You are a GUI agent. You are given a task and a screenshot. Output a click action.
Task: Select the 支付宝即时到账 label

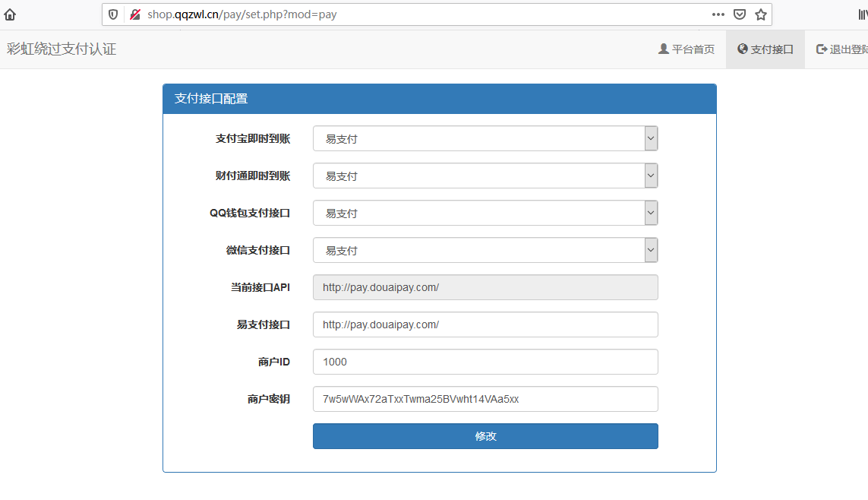[253, 138]
